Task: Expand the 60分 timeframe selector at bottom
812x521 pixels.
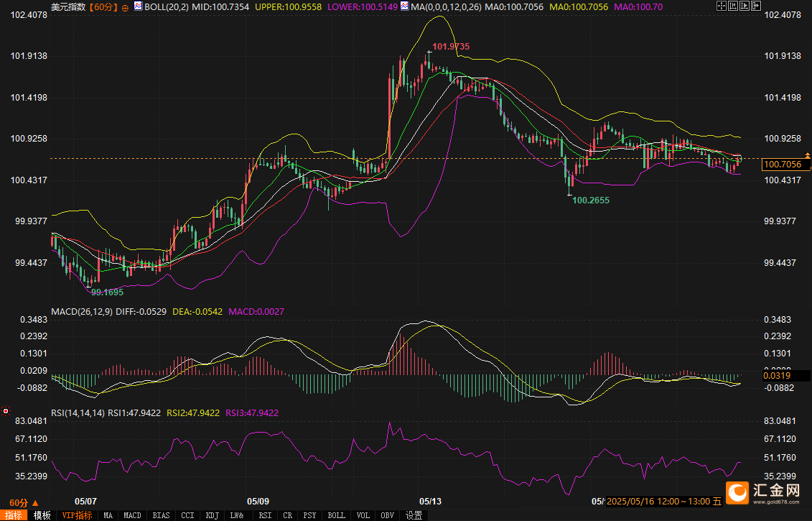Action: (24, 503)
